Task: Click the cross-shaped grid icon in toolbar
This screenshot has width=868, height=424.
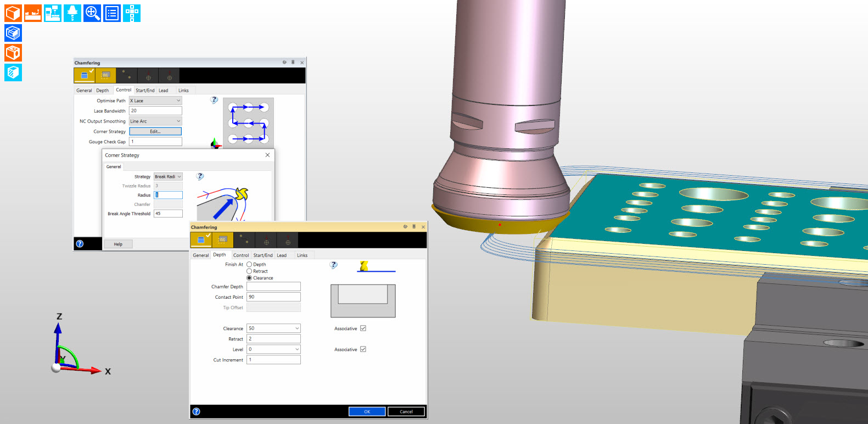Action: coord(132,13)
